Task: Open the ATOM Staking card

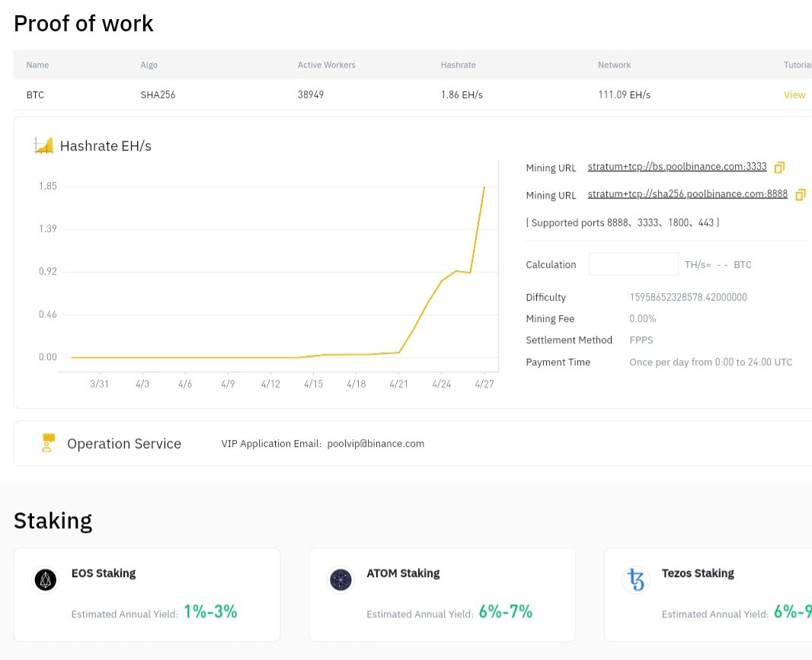Action: [x=442, y=594]
